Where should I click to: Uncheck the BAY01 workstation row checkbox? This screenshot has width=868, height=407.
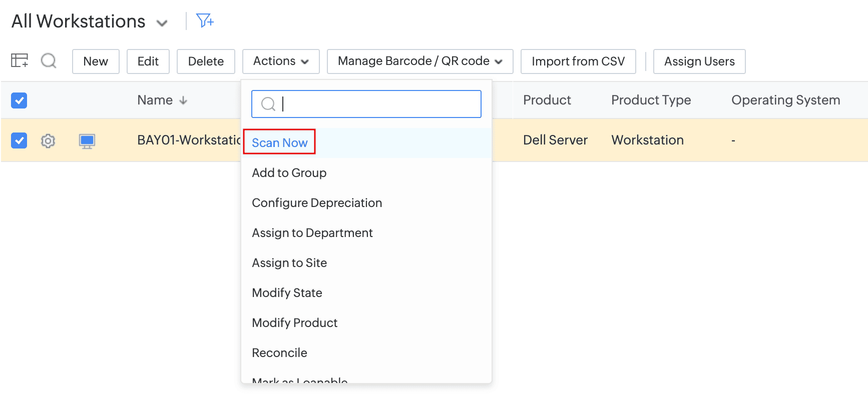pos(19,140)
